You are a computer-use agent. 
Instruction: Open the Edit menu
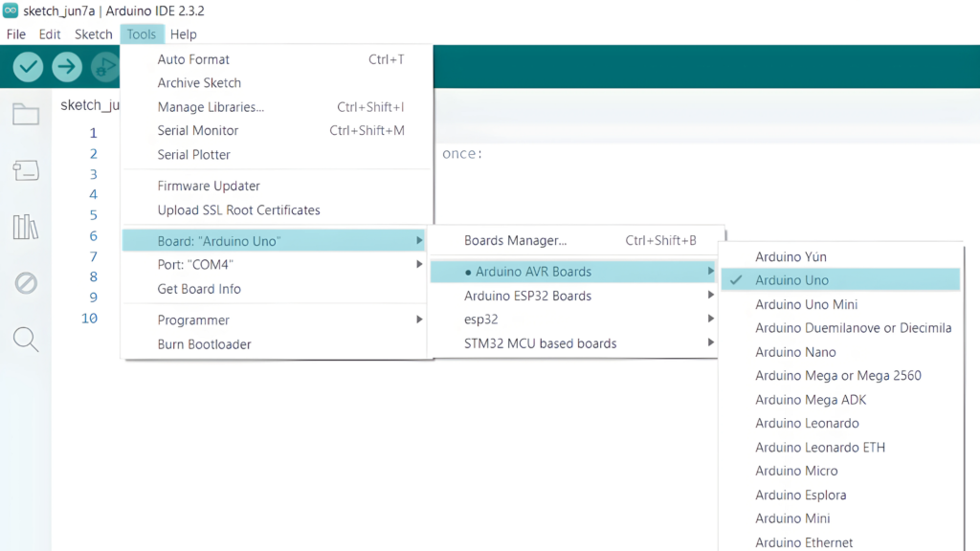pos(50,34)
